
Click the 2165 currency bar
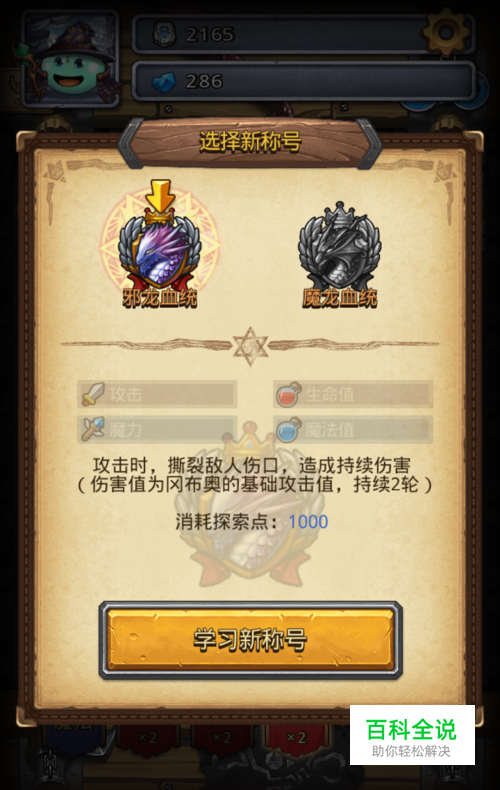click(303, 34)
